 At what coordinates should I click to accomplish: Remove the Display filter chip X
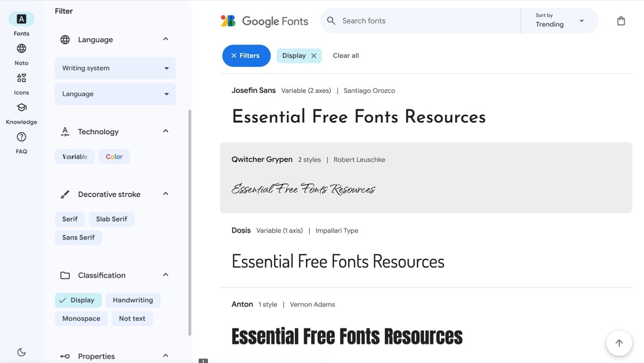314,56
